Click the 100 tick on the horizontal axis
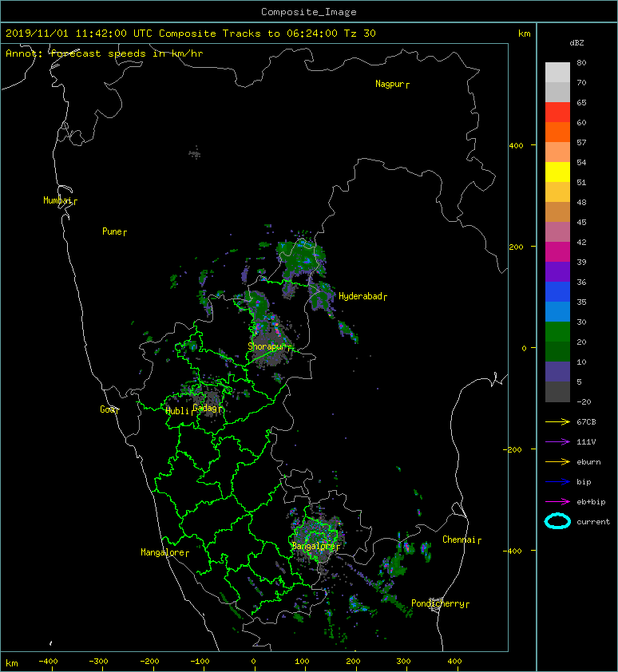Screen dimensions: 618x672 coord(302,662)
